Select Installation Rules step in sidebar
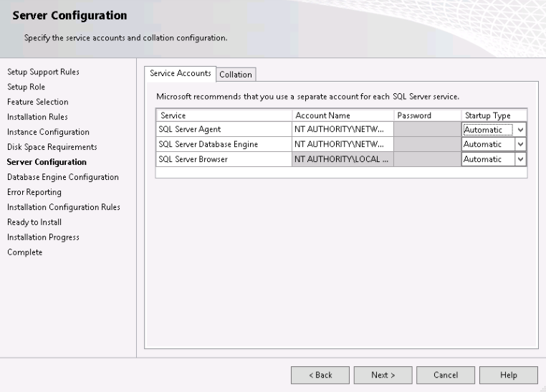The height and width of the screenshot is (392, 546). tap(37, 117)
